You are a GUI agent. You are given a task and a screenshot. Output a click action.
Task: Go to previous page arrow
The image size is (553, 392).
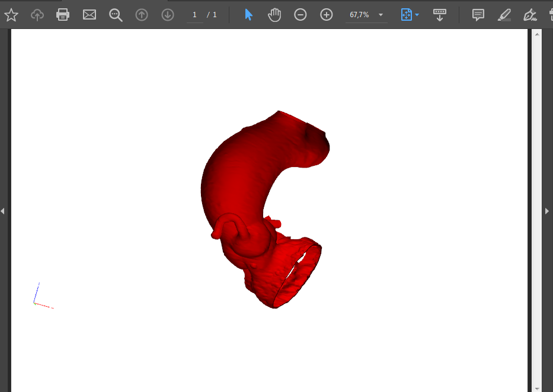tap(142, 15)
